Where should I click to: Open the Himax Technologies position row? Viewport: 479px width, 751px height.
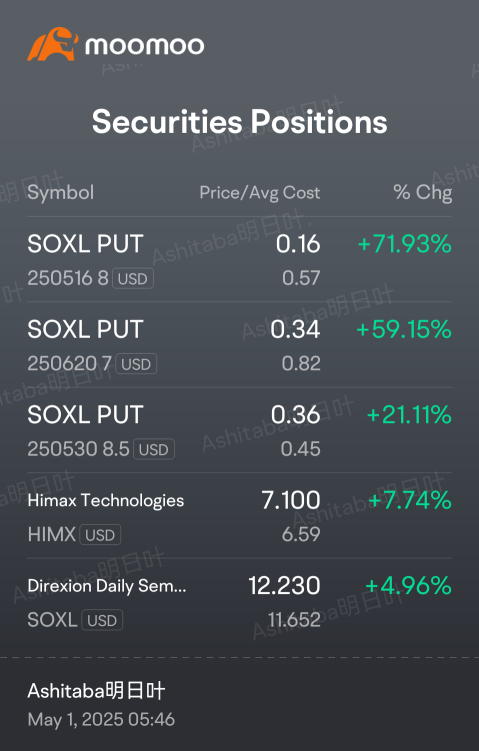(x=240, y=515)
